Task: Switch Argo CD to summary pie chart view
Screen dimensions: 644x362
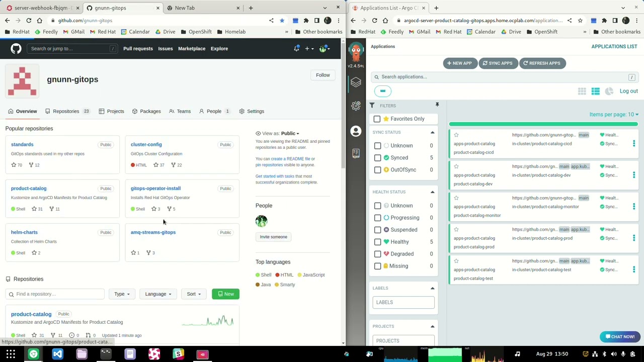Action: [609, 91]
